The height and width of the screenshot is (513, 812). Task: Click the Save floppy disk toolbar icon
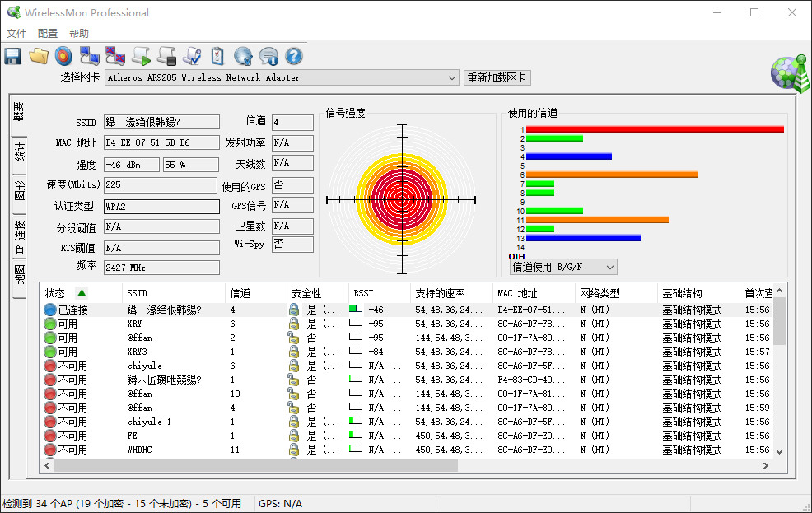[x=12, y=56]
